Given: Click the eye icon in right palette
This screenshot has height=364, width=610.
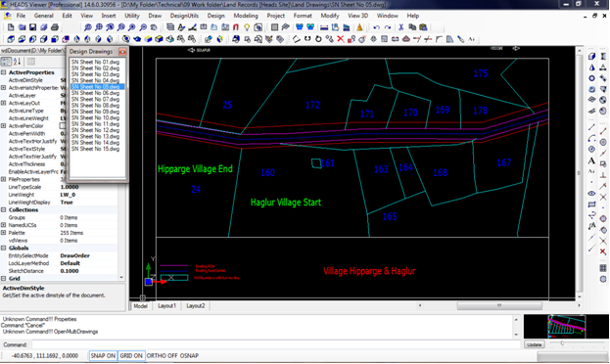Looking at the screenshot, I should (x=591, y=194).
